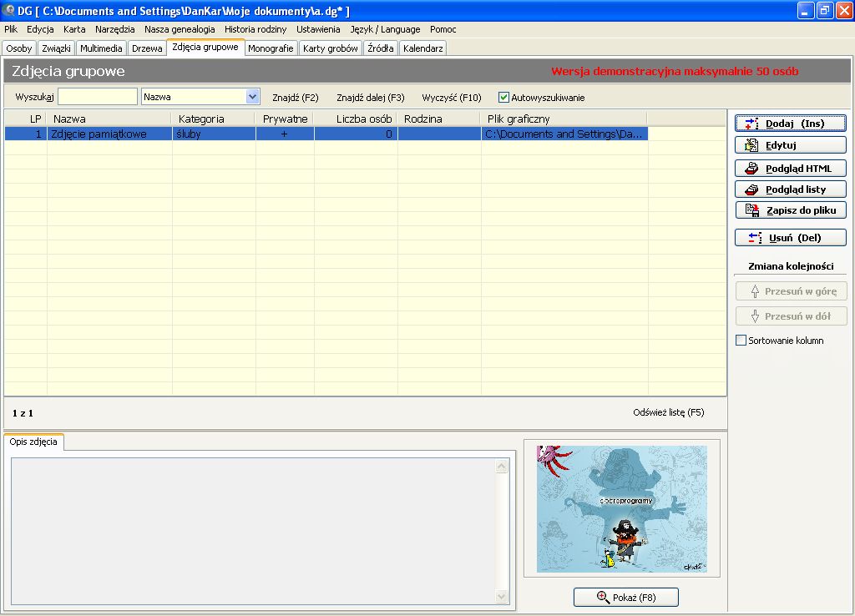The height and width of the screenshot is (616, 855).
Task: Click the LP column header
Action: click(x=26, y=119)
